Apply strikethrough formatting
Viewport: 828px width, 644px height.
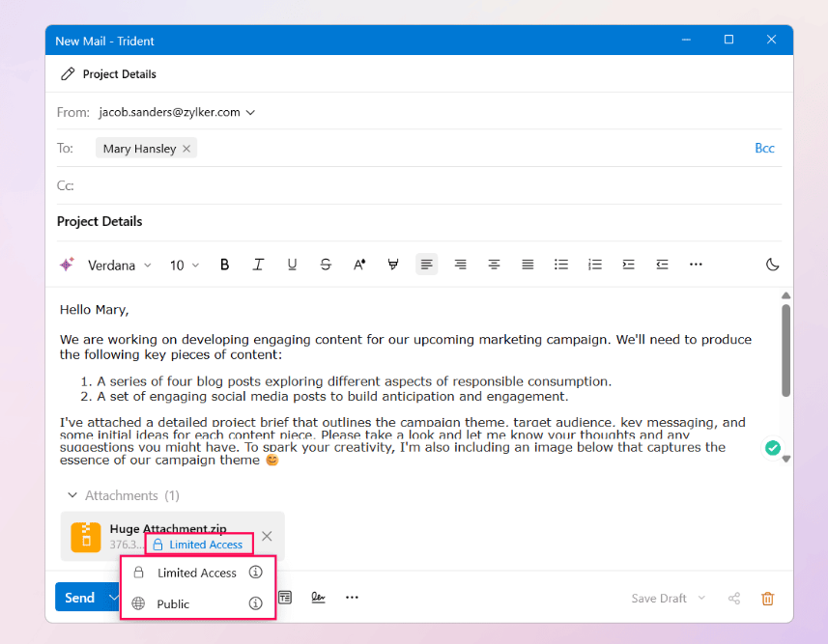[x=326, y=265]
